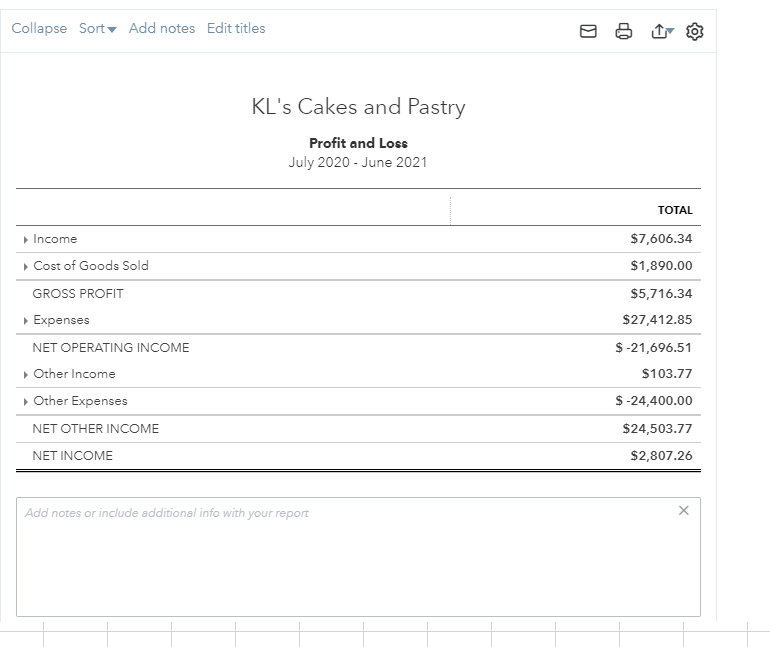Open the export report dropdown

(x=662, y=32)
